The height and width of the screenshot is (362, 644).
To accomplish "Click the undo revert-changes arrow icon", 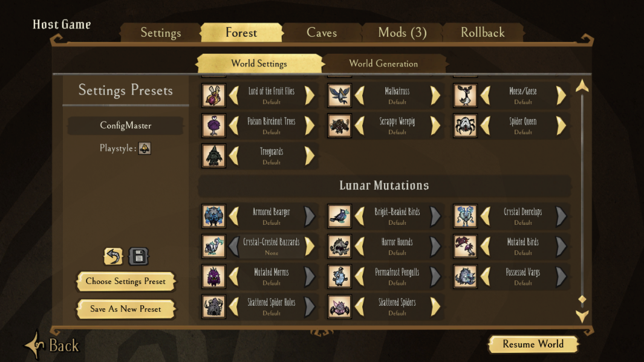I will 113,256.
